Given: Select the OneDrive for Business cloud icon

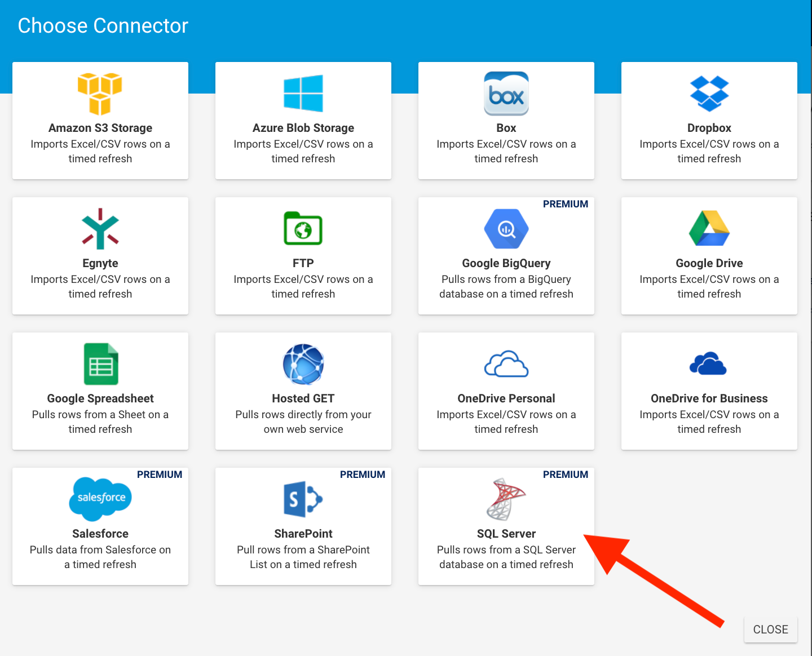Looking at the screenshot, I should click(x=708, y=364).
